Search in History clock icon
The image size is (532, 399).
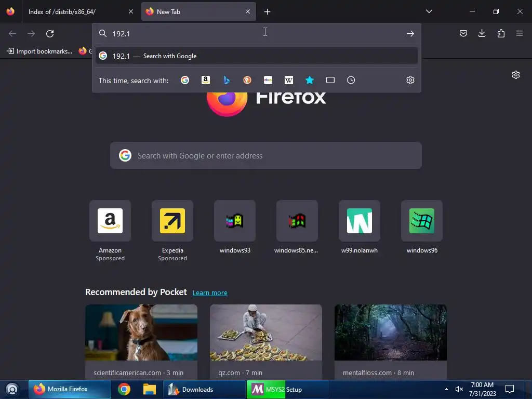click(x=351, y=80)
